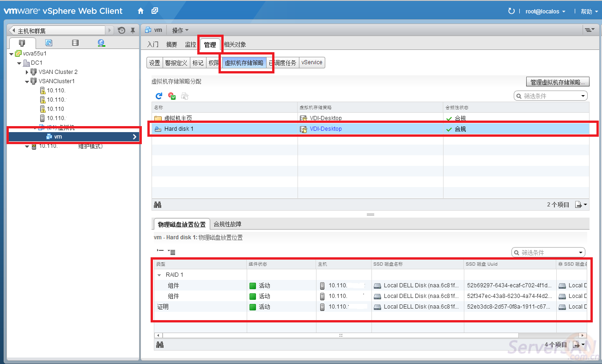Viewport: 602px width, 364px height.
Task: Switch to the 相关对象 tab
Action: pos(235,45)
